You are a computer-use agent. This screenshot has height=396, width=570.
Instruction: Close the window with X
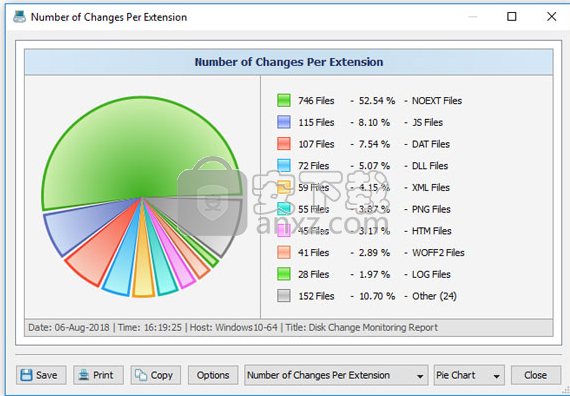click(x=551, y=16)
